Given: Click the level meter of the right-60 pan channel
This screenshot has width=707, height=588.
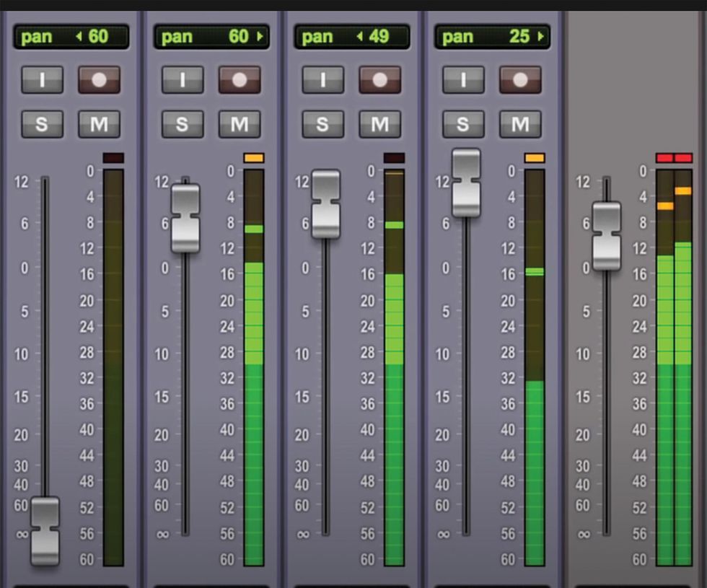Looking at the screenshot, I should coord(254,367).
